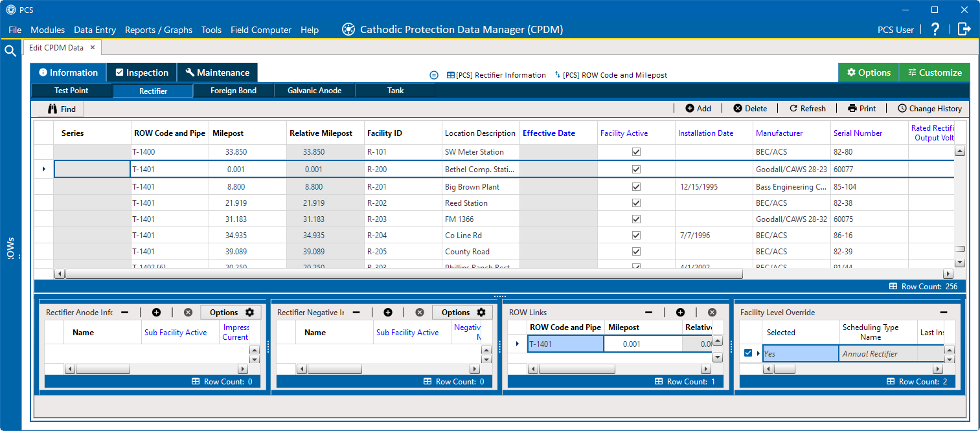980x431 pixels.
Task: Switch to the Foreign Bond sub-tab
Action: coord(233,91)
